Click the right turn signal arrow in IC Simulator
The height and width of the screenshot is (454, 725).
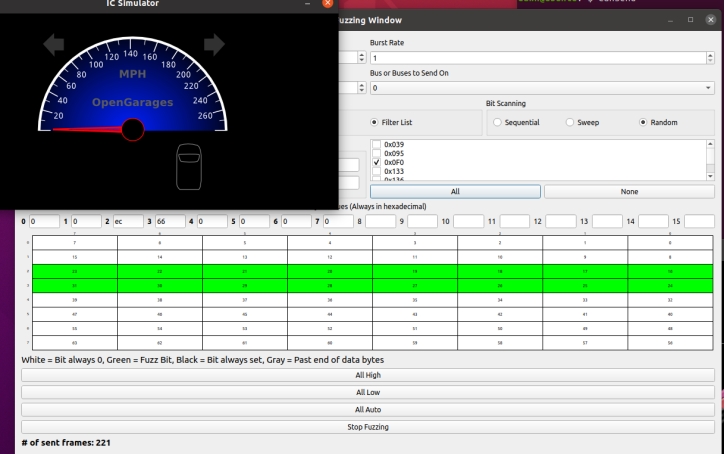[214, 45]
